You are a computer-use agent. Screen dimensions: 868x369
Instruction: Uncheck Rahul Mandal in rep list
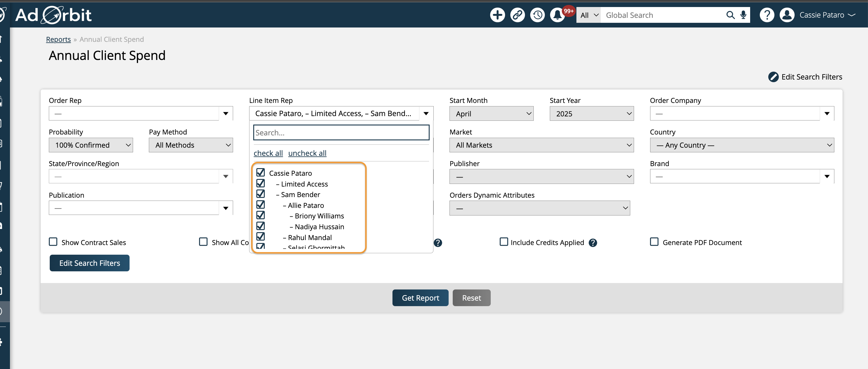click(261, 237)
